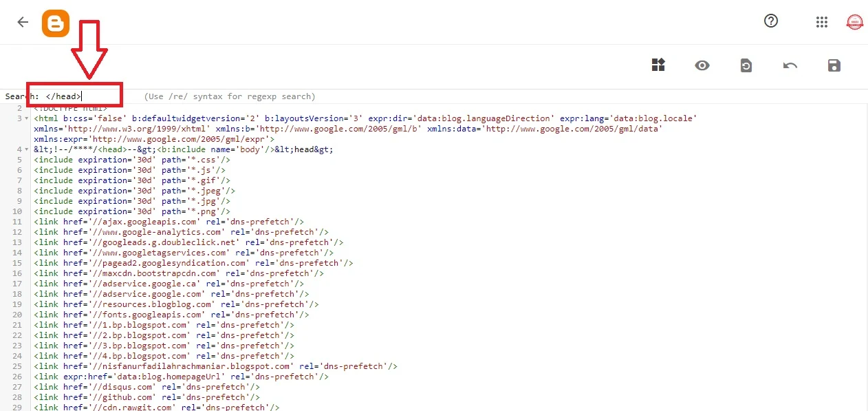The width and height of the screenshot is (868, 411).
Task: Open theme revision history icon
Action: click(x=746, y=65)
